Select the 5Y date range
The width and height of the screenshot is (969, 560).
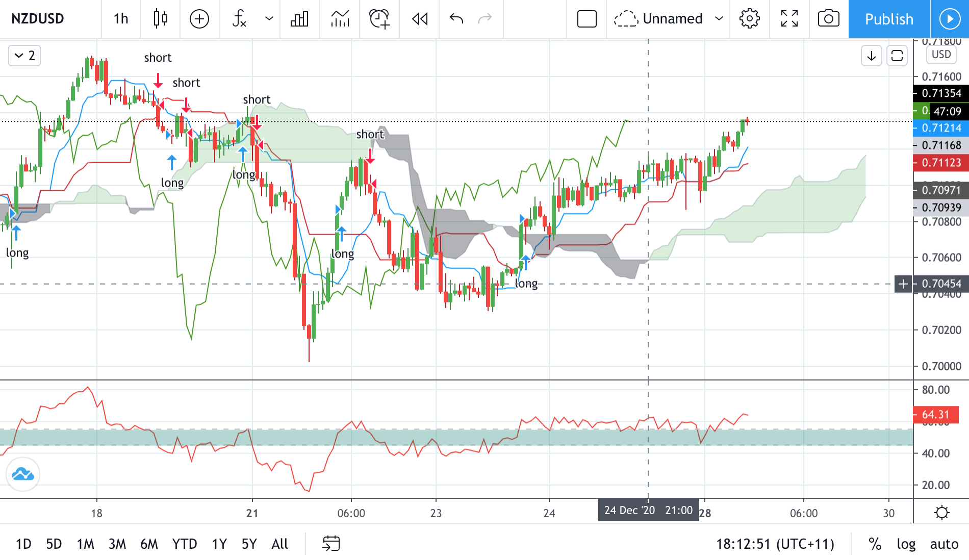[249, 544]
